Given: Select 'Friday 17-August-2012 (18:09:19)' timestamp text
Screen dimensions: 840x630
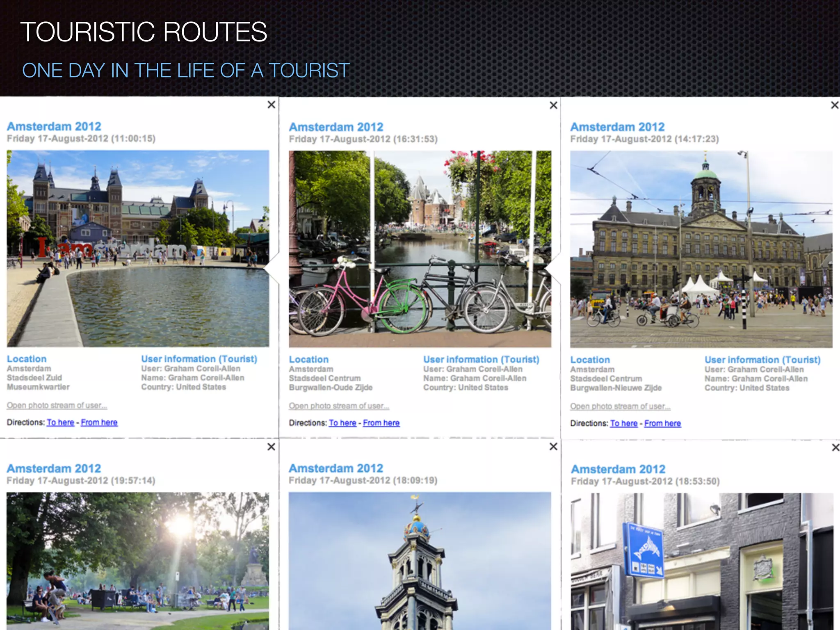Looking at the screenshot, I should pyautogui.click(x=363, y=480).
